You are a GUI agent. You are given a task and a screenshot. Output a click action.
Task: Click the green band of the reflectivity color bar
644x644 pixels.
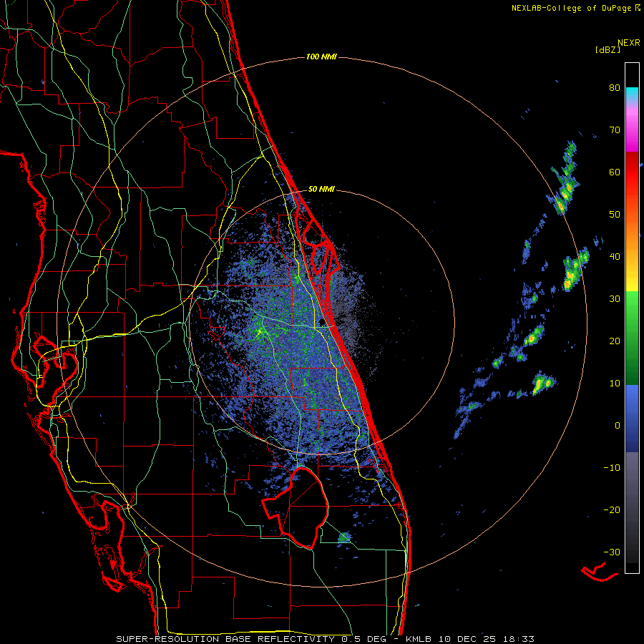632,338
